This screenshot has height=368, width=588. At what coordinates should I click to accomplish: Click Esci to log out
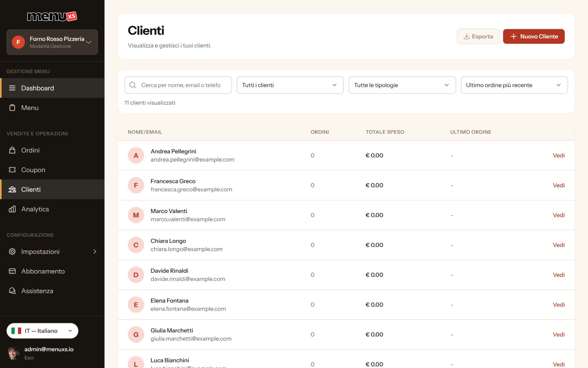29,358
